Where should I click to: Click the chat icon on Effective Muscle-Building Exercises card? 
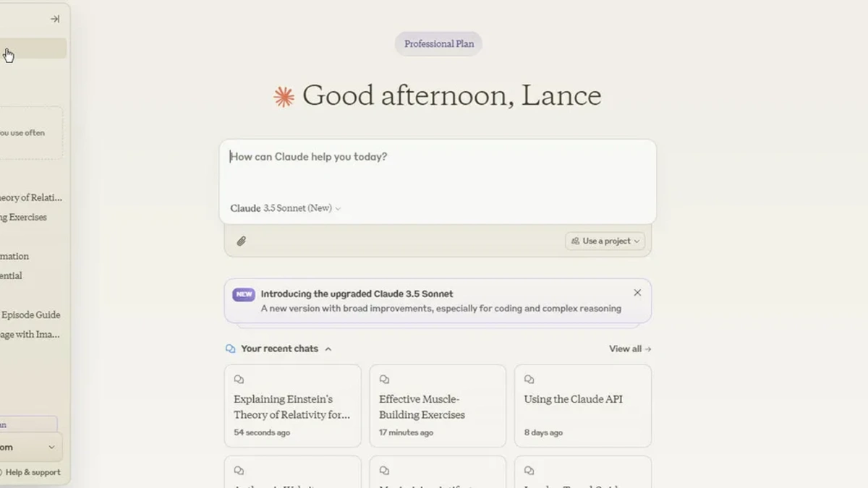[384, 378]
